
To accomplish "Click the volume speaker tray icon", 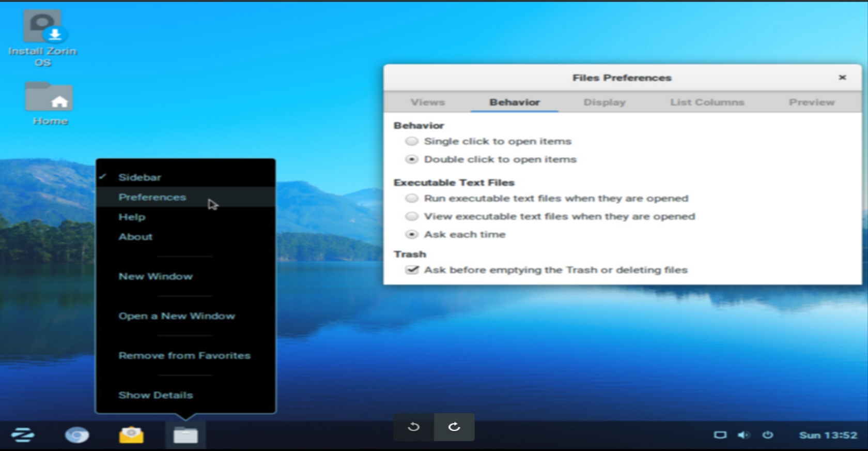I will [x=743, y=435].
